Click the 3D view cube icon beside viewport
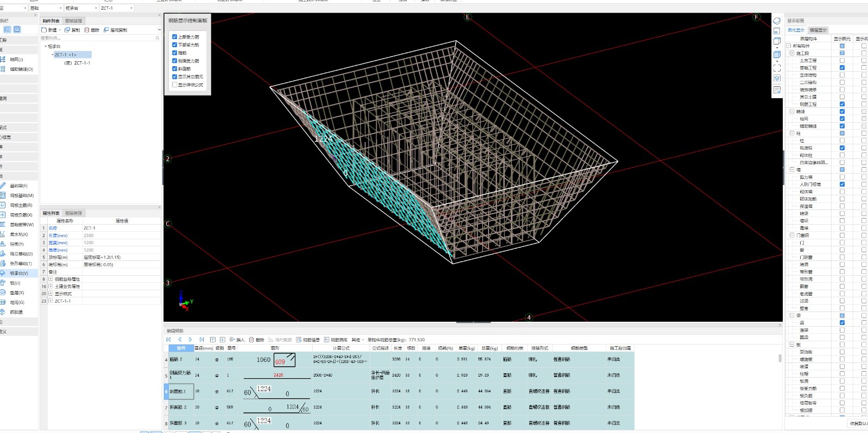The width and height of the screenshot is (868, 433). click(x=777, y=41)
